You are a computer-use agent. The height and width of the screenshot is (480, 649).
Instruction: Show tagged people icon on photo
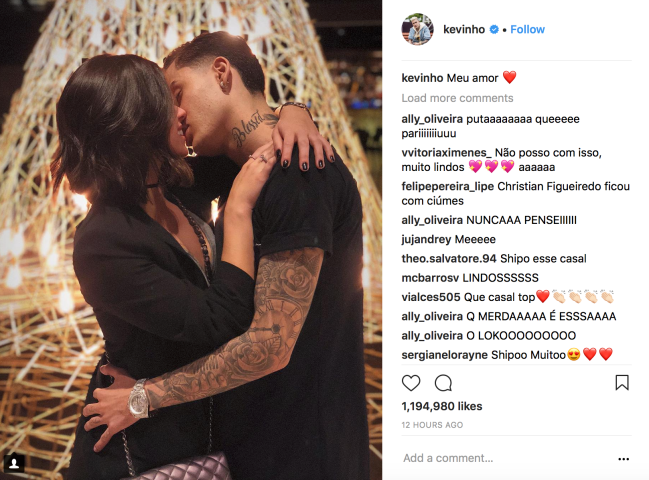[14, 463]
